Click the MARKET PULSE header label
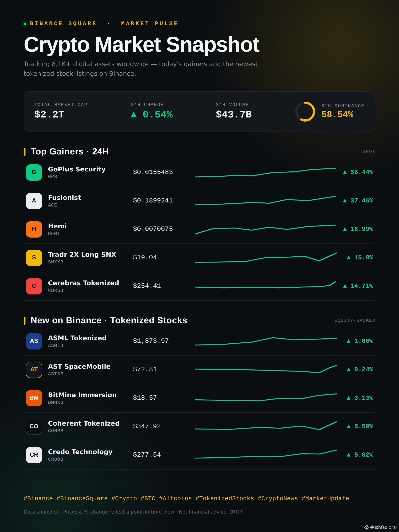 pos(150,23)
